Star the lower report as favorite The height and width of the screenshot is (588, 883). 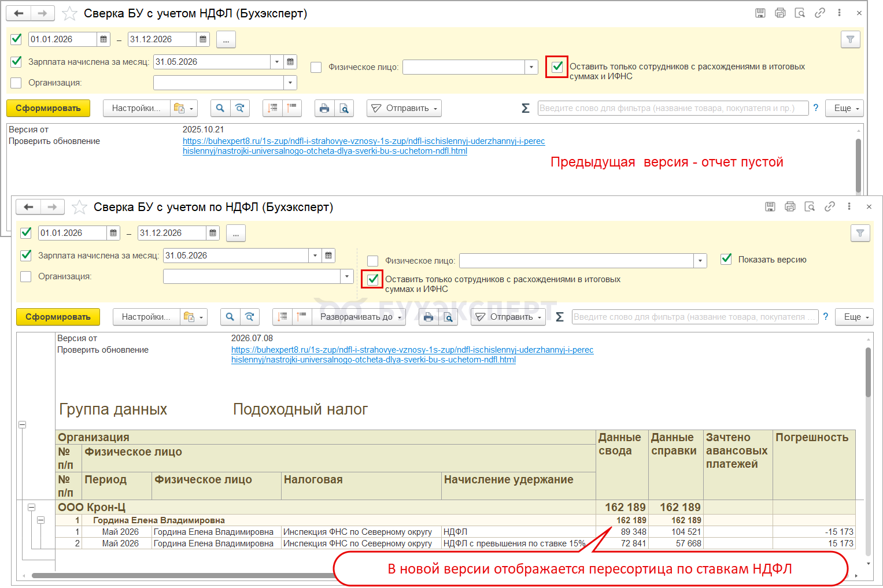(x=79, y=206)
